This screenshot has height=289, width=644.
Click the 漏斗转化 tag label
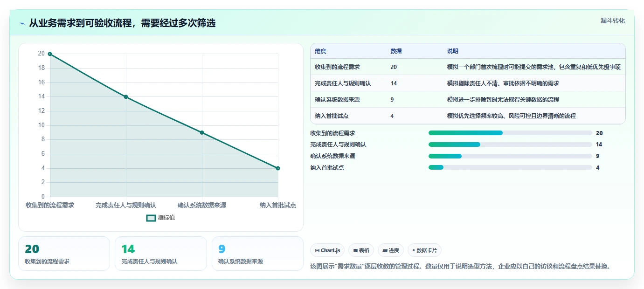tap(613, 21)
